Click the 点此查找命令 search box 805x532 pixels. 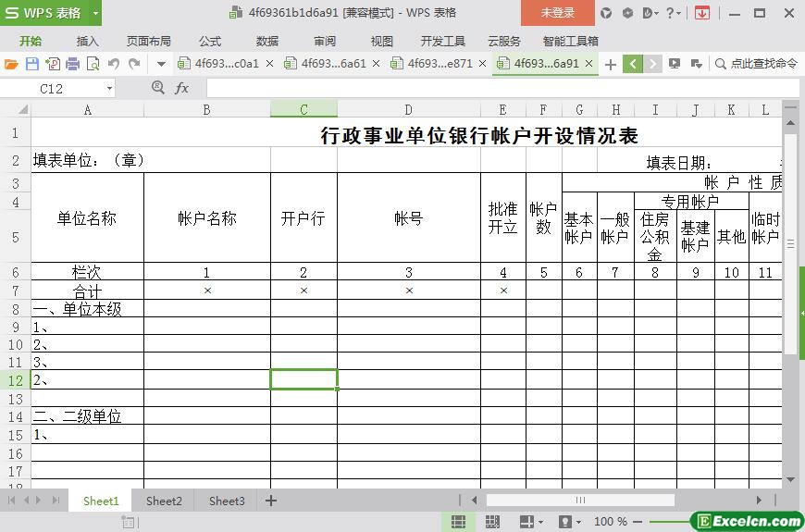[x=758, y=64]
